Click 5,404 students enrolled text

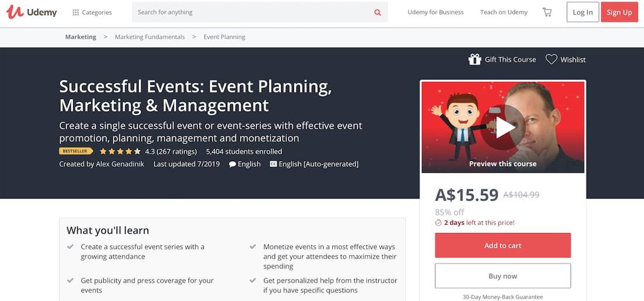point(244,152)
